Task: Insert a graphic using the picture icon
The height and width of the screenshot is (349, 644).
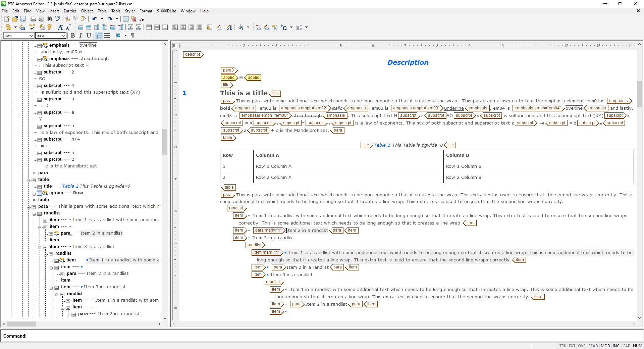Action: coord(133,19)
